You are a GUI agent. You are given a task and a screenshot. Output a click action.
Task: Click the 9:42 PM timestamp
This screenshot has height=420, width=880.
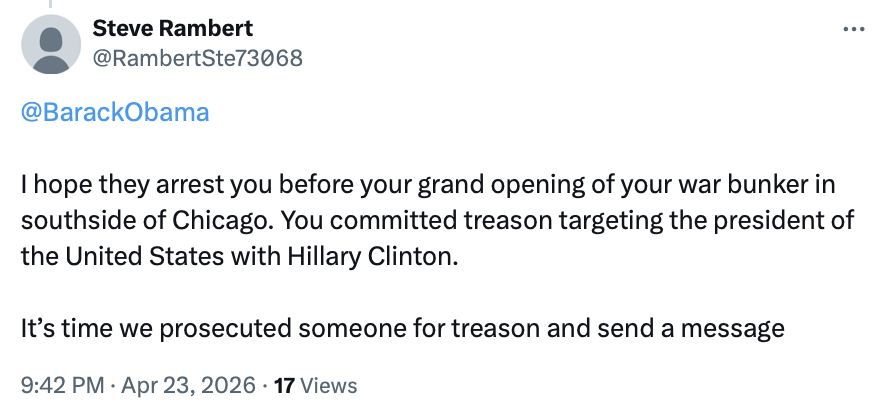point(58,385)
